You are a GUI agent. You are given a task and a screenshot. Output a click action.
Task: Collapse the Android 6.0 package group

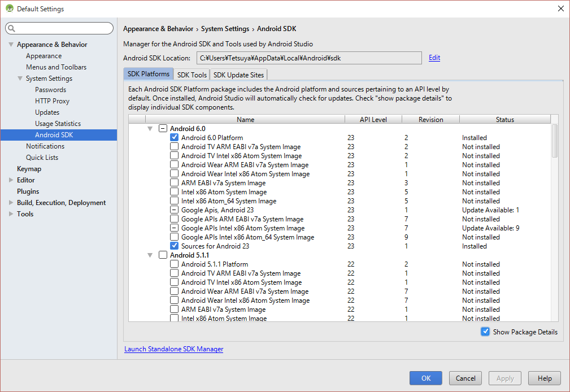click(x=150, y=129)
